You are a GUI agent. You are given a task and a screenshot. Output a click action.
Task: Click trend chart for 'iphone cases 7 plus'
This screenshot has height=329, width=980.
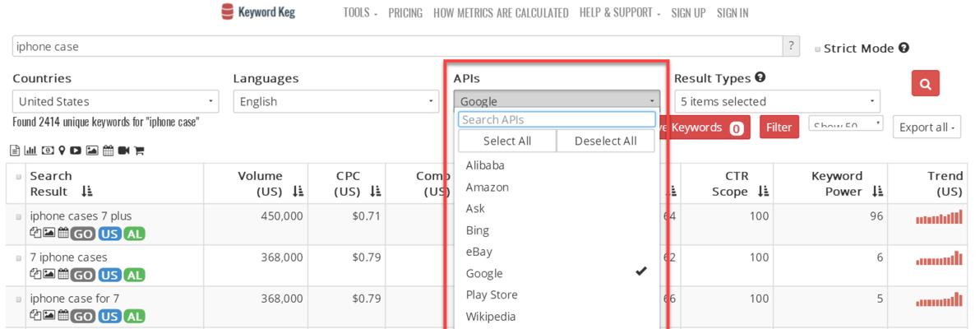point(939,217)
